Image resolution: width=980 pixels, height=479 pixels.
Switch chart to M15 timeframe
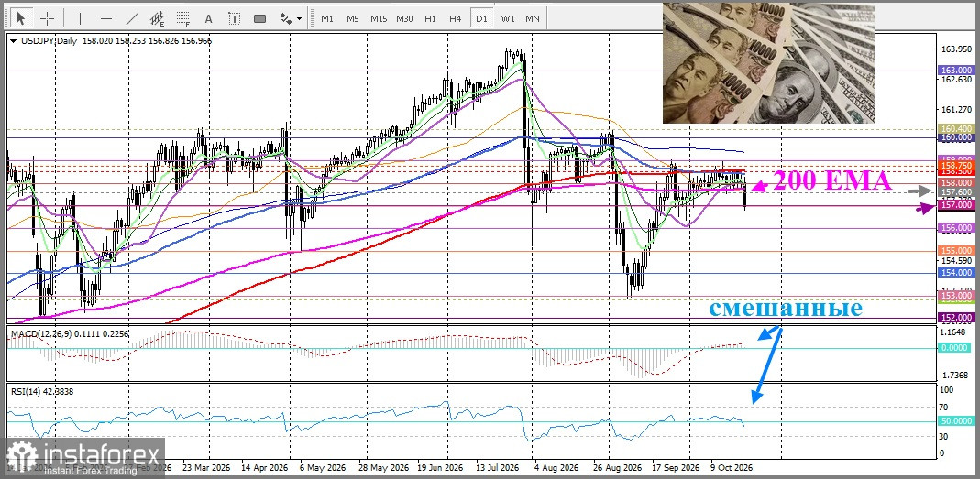(378, 18)
